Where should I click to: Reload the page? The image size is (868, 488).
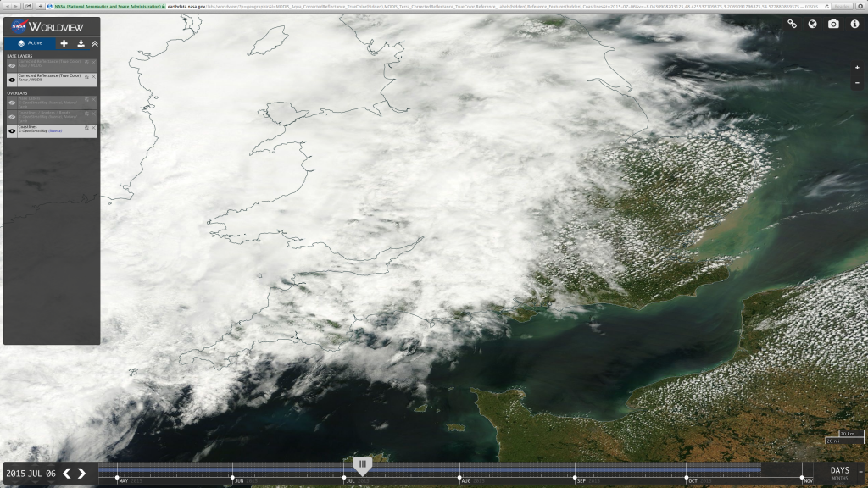coord(826,7)
